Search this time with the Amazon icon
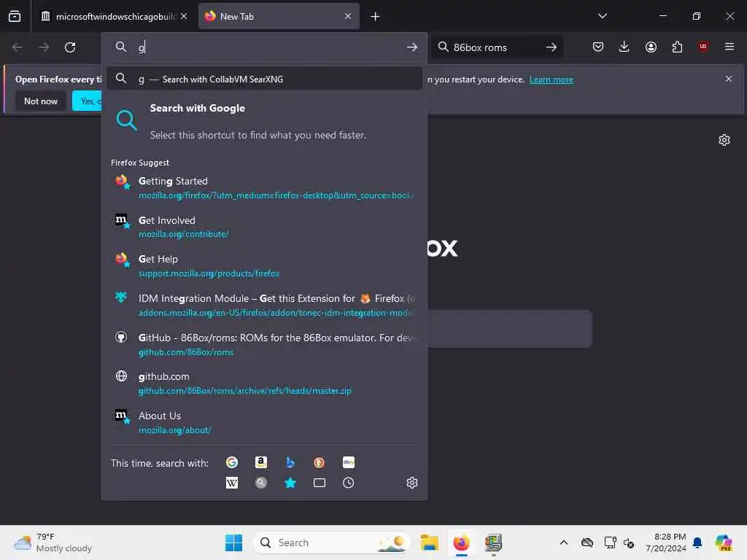The image size is (747, 560). click(x=261, y=462)
